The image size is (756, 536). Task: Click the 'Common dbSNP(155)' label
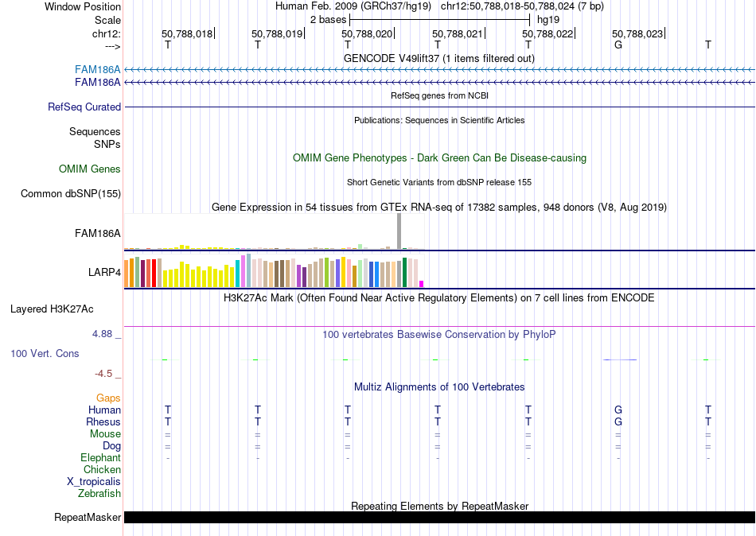click(70, 194)
